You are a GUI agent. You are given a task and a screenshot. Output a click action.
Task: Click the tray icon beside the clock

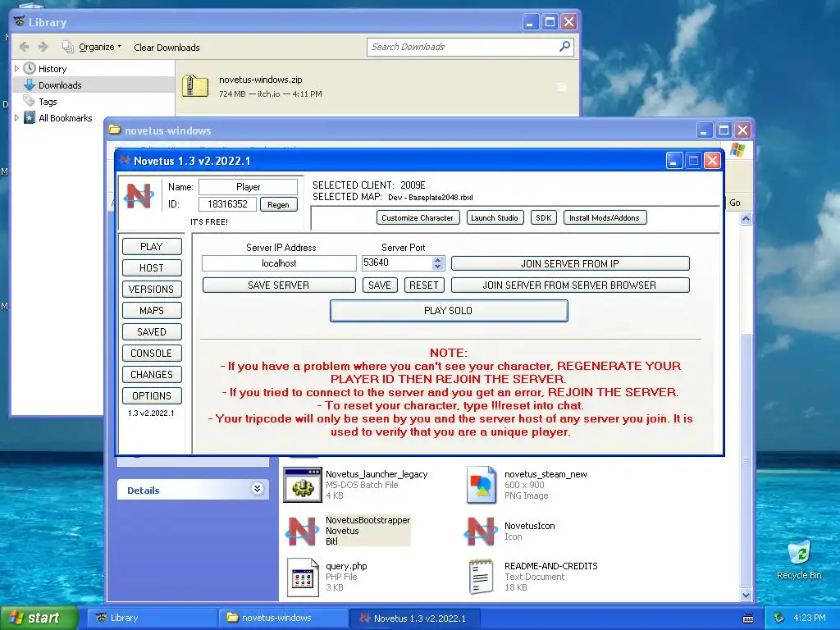tap(779, 618)
